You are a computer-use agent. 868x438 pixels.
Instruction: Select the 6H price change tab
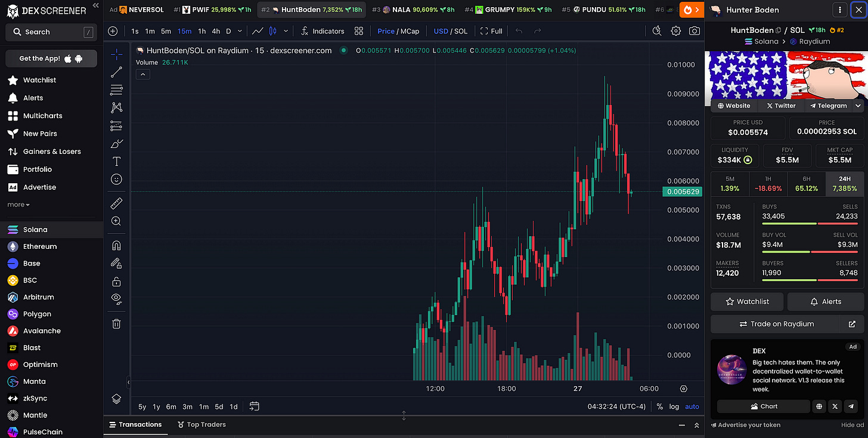pyautogui.click(x=806, y=184)
